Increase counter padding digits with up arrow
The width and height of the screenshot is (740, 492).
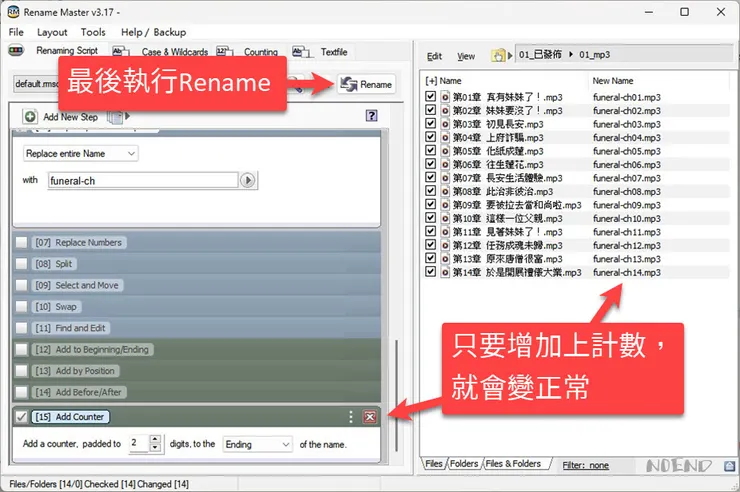(x=155, y=439)
